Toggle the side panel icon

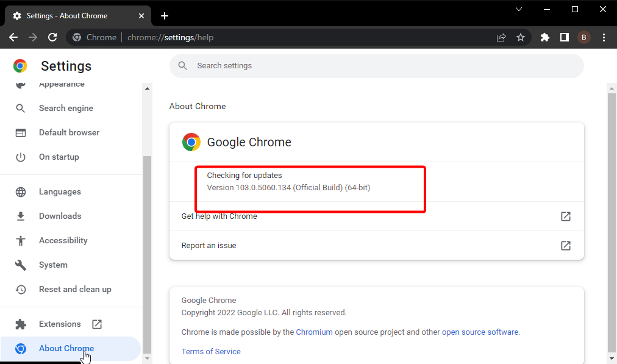pyautogui.click(x=565, y=37)
